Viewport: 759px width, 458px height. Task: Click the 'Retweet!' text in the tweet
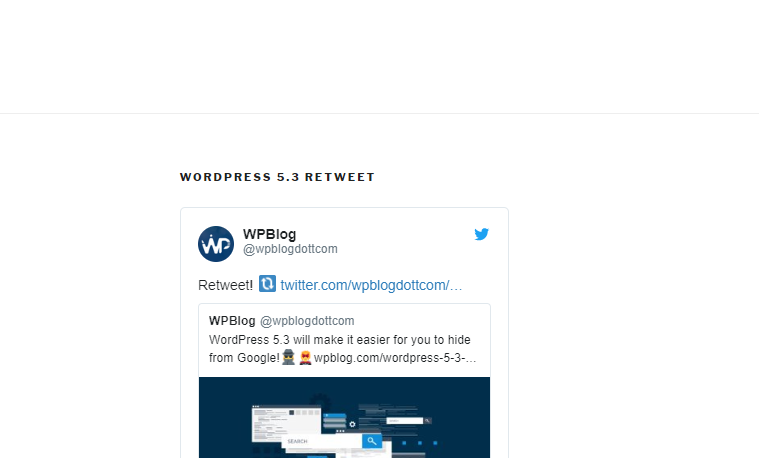click(x=226, y=285)
